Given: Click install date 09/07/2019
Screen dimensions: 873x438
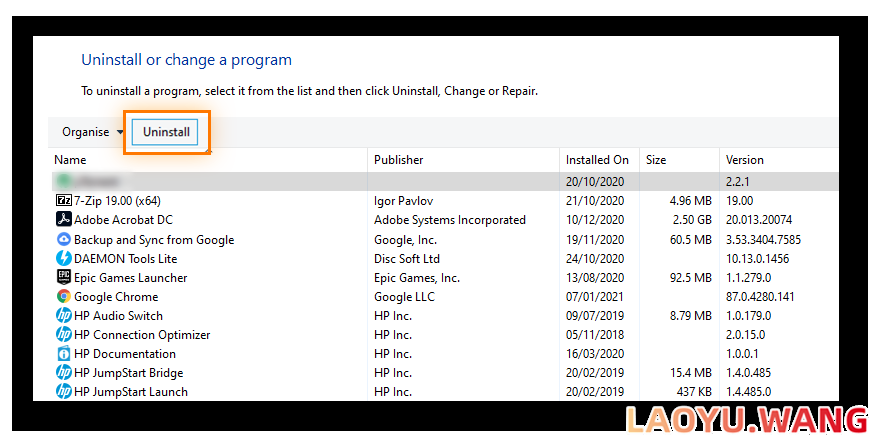Looking at the screenshot, I should [x=595, y=316].
